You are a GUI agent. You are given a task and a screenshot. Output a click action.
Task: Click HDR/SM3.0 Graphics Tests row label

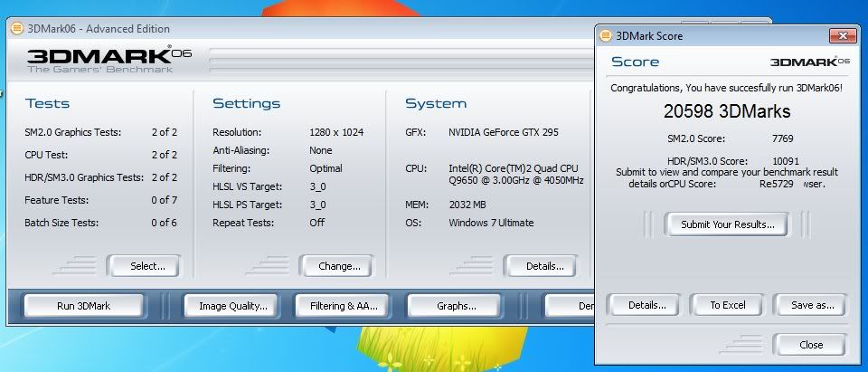tap(84, 178)
